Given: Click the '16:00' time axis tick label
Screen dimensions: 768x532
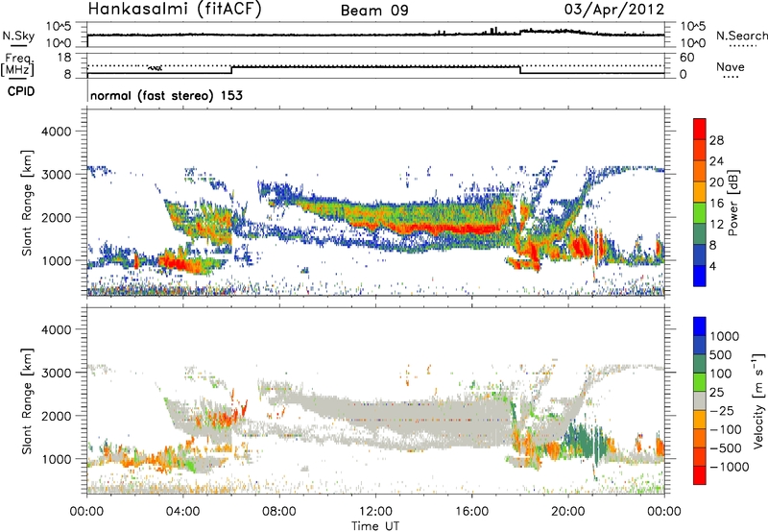Looking at the screenshot, I should [471, 512].
